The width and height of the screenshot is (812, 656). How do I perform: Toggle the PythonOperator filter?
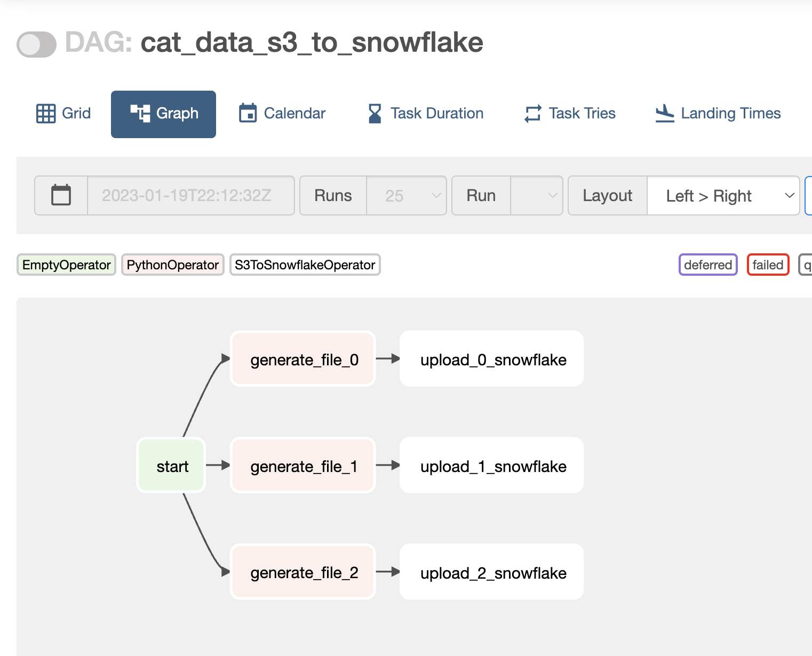pyautogui.click(x=172, y=265)
